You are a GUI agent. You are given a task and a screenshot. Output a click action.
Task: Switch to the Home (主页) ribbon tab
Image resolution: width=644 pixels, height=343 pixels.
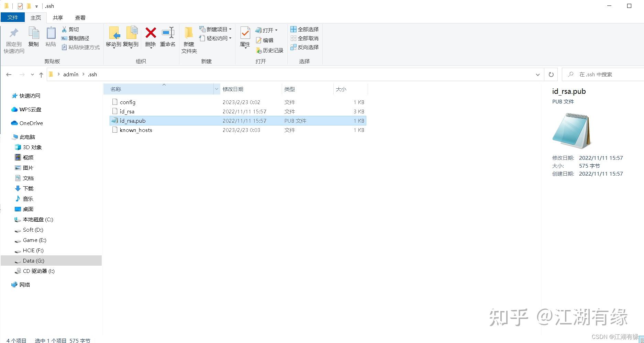pyautogui.click(x=36, y=18)
